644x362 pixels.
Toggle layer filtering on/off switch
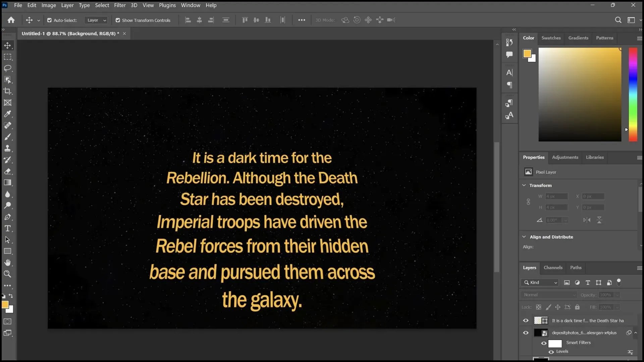[619, 282]
